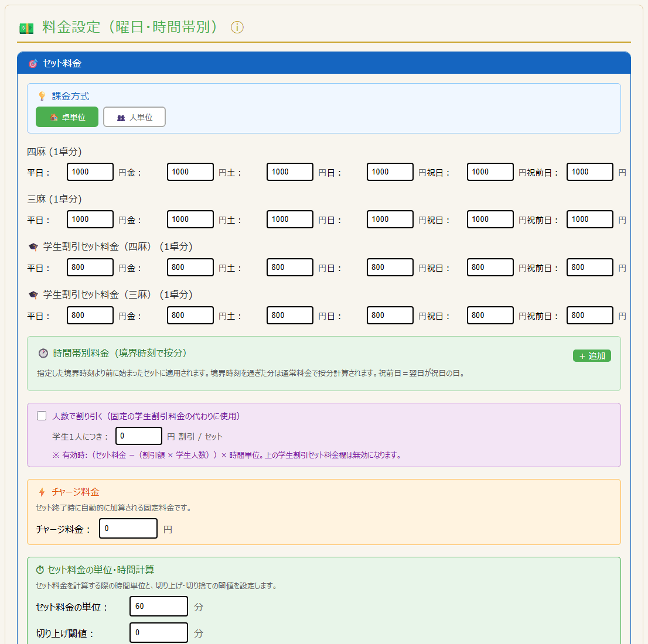
Task: Click the 課金方式 heading text
Action: (x=71, y=96)
